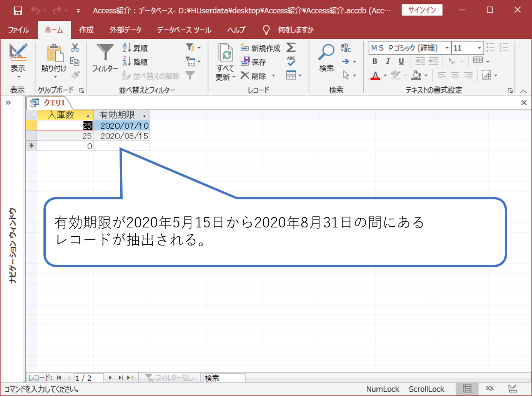Switch to the 作成 ribbon tab
532x396 pixels.
(x=86, y=30)
